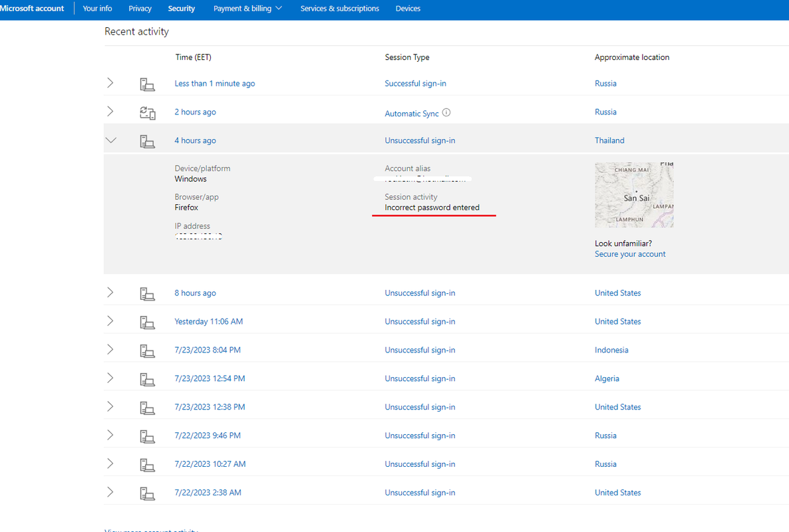789x532 pixels.
Task: Click '7/22/2023 10:27 AM' time link
Action: coord(210,464)
